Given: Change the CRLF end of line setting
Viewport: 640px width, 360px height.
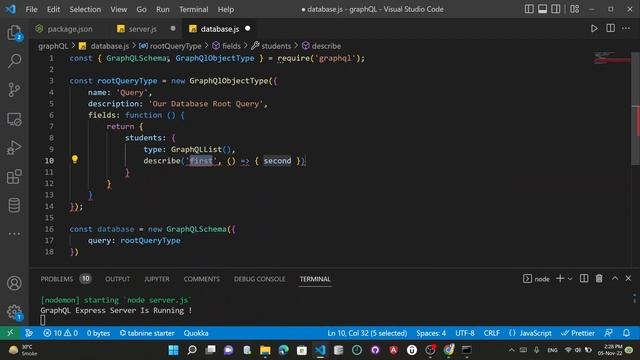Looking at the screenshot, I should (492, 333).
